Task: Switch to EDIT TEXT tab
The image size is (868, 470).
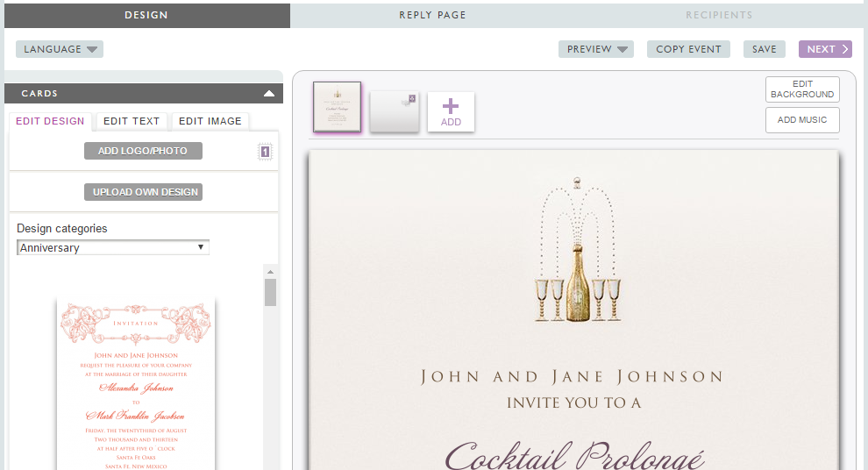Action: 132,122
